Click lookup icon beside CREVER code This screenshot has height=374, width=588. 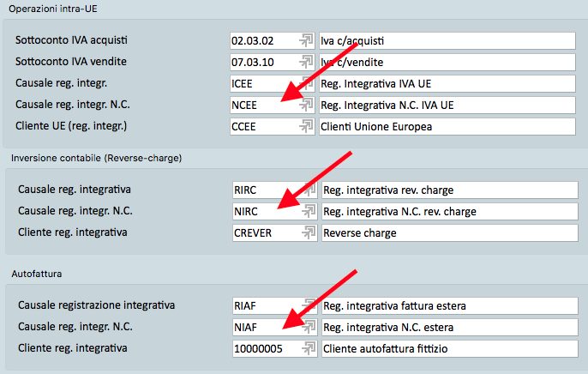(306, 232)
